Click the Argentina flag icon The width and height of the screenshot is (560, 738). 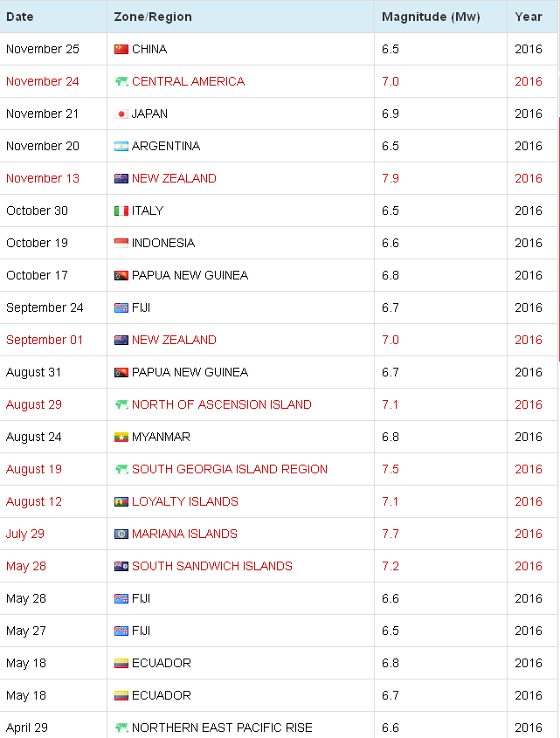coord(121,146)
